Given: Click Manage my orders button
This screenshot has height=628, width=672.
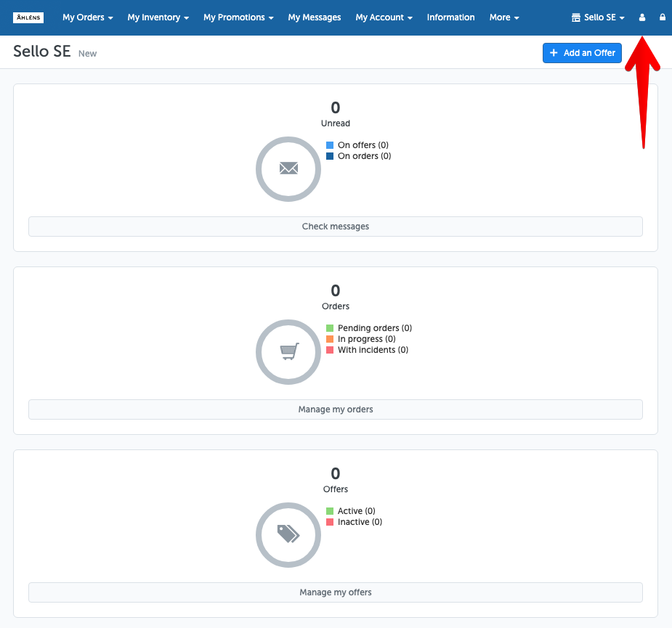Looking at the screenshot, I should click(336, 409).
